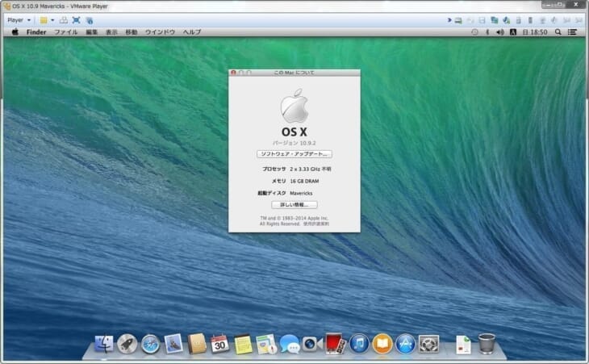Open yellow Notes icon in Dock
The height and width of the screenshot is (364, 589).
[243, 345]
